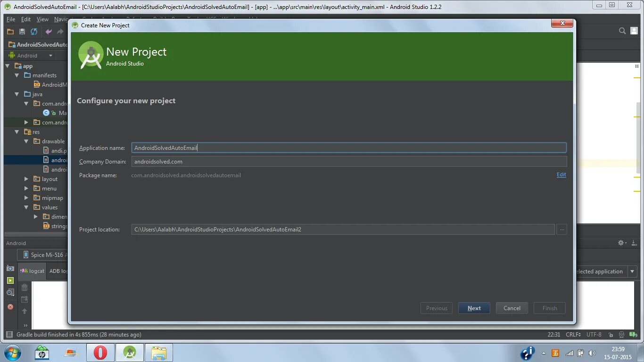644x362 pixels.
Task: Open the Spice Mi-516 device dropdown
Action: click(42, 255)
